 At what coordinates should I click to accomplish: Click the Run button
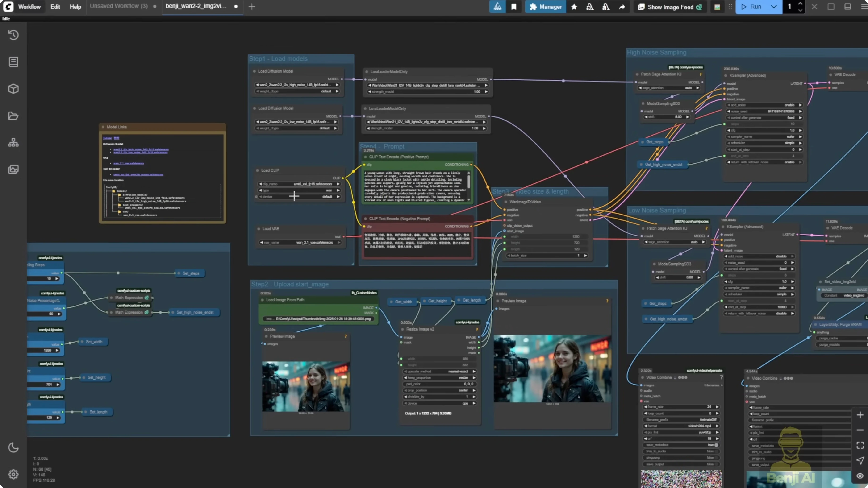(x=755, y=7)
